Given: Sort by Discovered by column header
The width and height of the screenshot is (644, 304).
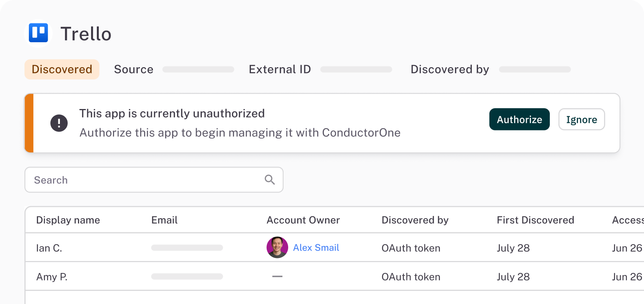Looking at the screenshot, I should [x=415, y=220].
